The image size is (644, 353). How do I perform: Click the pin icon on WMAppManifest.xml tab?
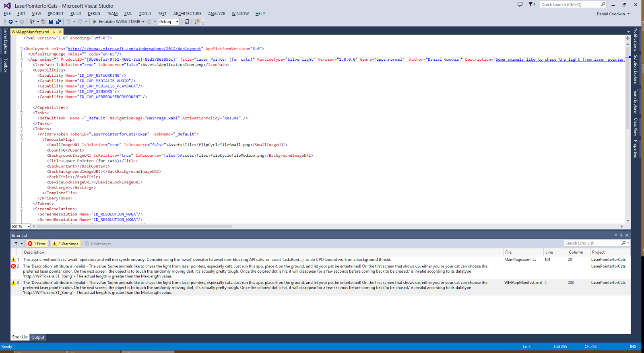(x=54, y=32)
